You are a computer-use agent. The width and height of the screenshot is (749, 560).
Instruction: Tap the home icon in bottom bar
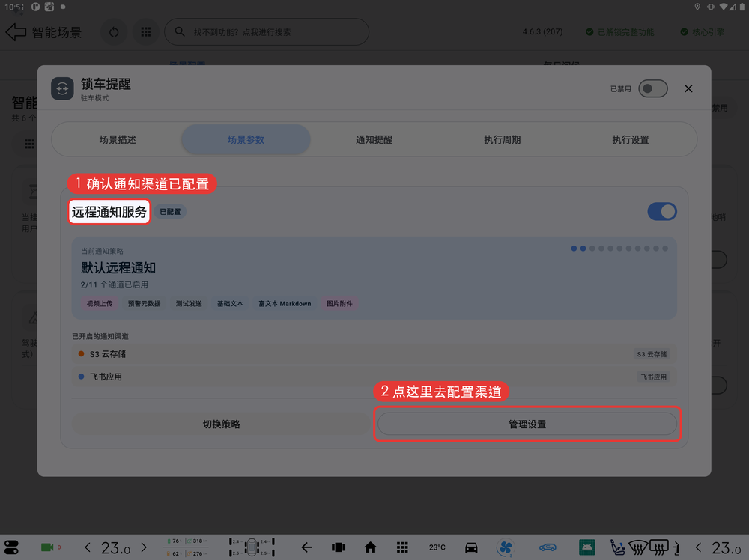[x=370, y=547]
